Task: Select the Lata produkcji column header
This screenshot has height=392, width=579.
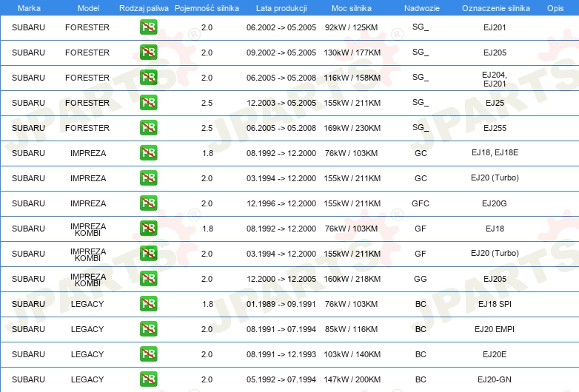Action: tap(281, 7)
